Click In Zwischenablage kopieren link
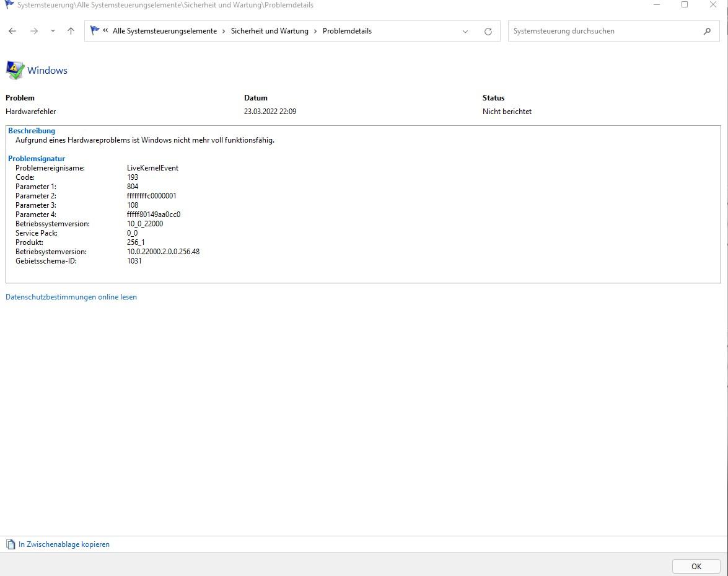The image size is (728, 576). pyautogui.click(x=64, y=544)
